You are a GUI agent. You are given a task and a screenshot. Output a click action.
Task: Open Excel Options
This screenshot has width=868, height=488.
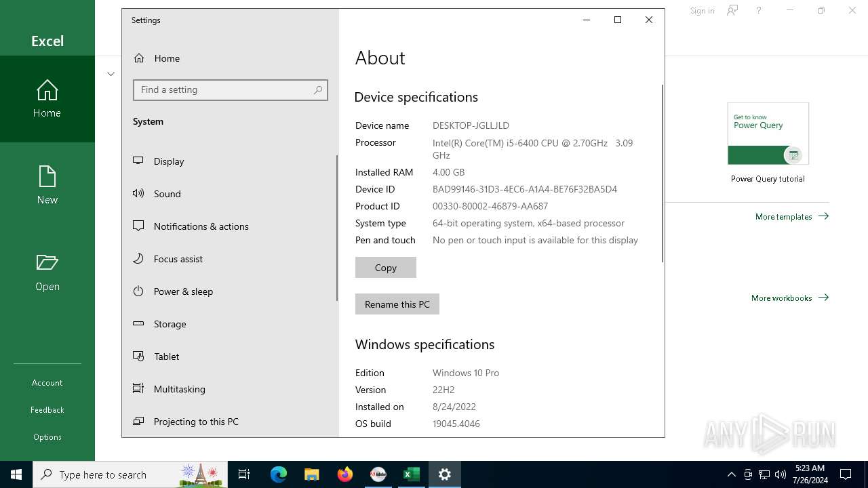(x=47, y=437)
